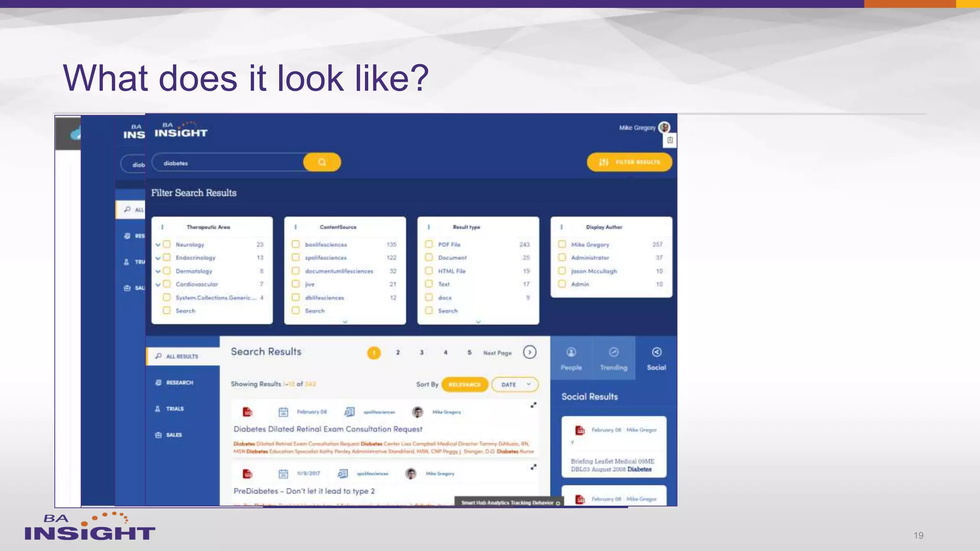Click the orange search magnifier button
The height and width of the screenshot is (551, 980).
322,162
